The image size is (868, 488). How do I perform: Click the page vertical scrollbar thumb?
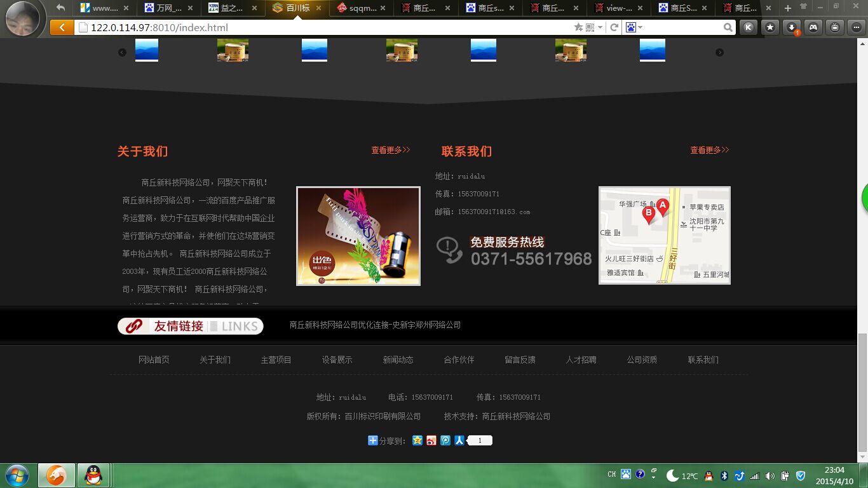tap(863, 392)
